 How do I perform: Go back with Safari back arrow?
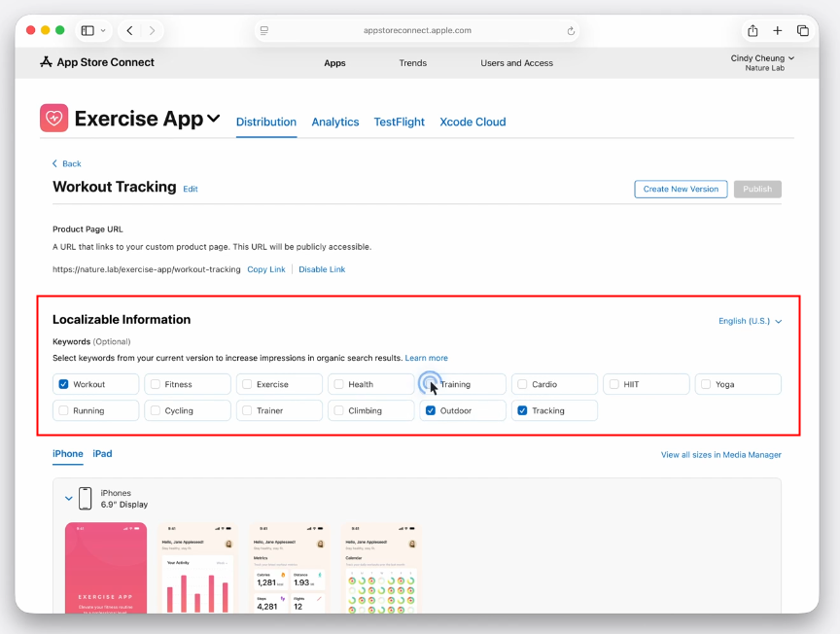(131, 31)
